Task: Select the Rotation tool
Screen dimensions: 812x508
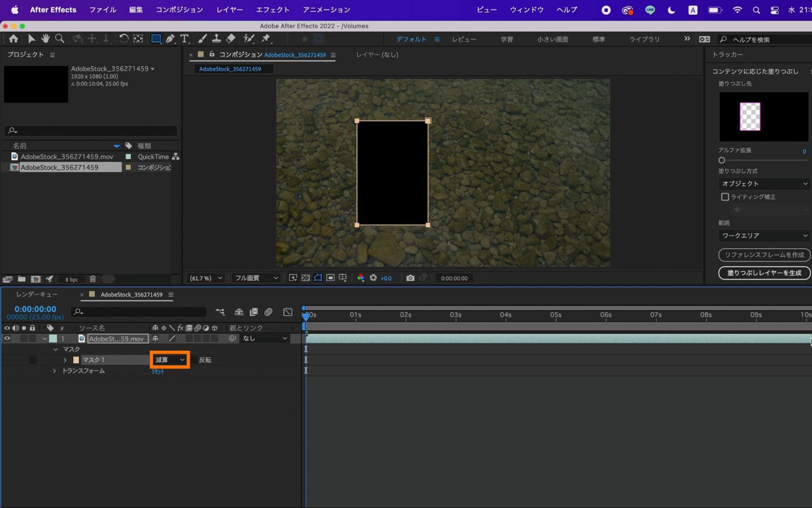Action: click(123, 39)
